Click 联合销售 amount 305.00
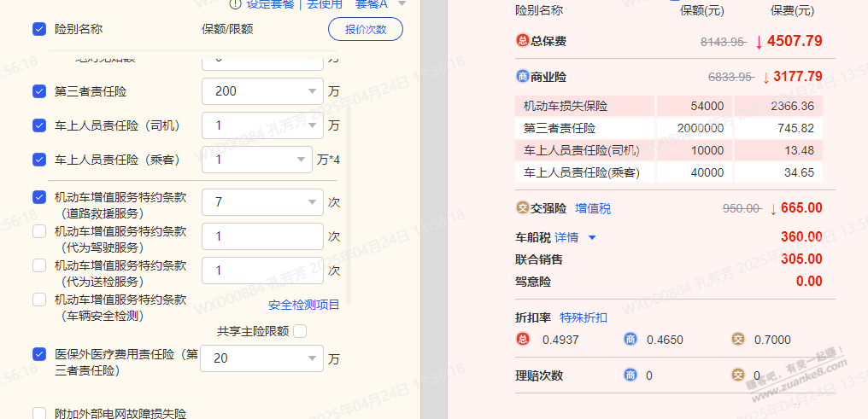The height and width of the screenshot is (419, 868). tap(801, 259)
